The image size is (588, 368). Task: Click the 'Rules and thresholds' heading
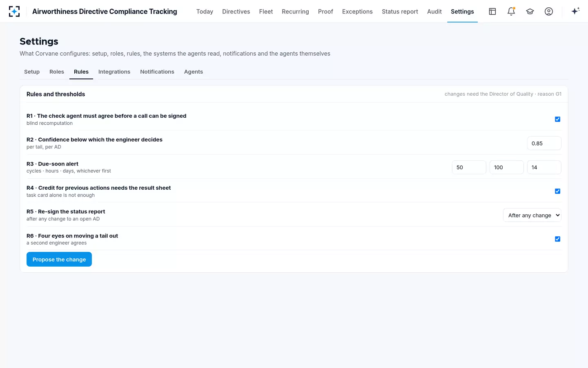click(56, 94)
